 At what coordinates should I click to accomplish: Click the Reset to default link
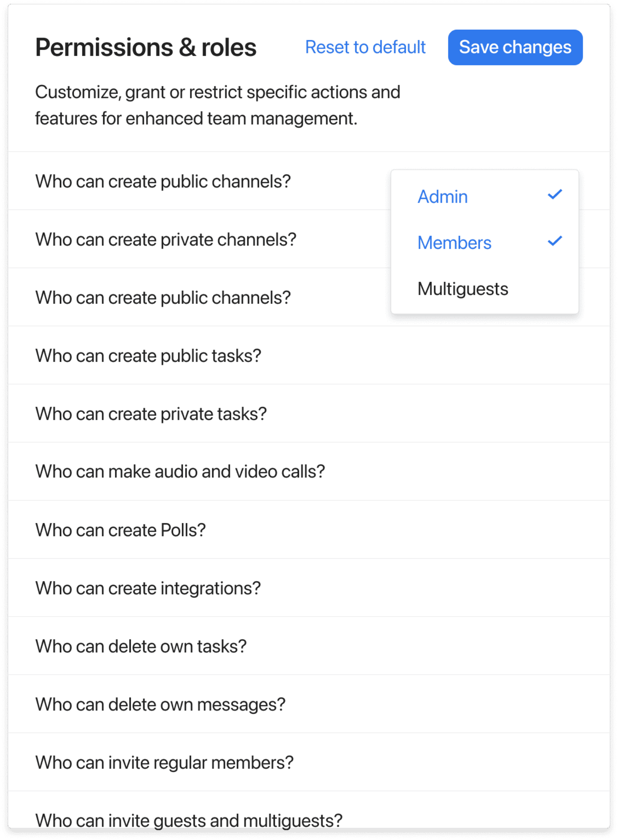pos(365,47)
